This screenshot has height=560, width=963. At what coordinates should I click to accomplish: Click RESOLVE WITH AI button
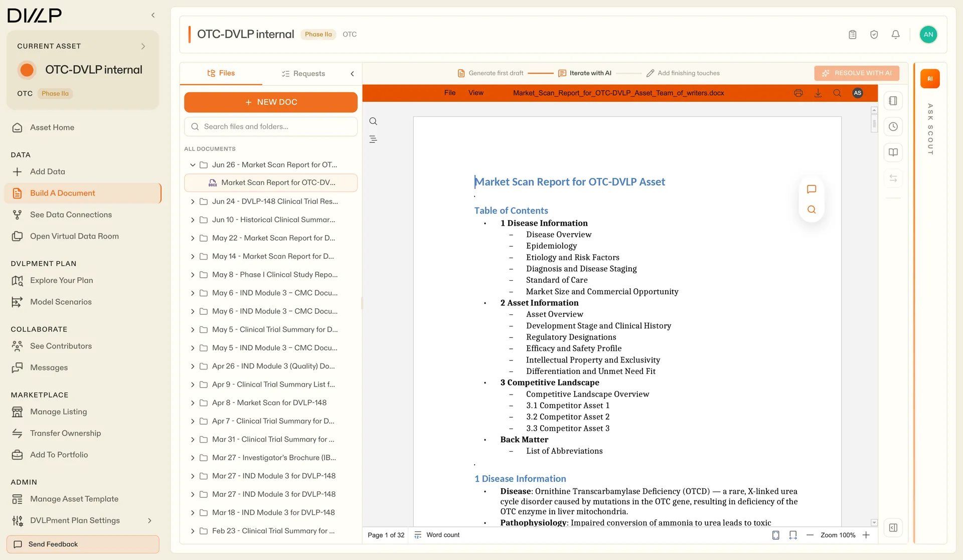click(857, 73)
